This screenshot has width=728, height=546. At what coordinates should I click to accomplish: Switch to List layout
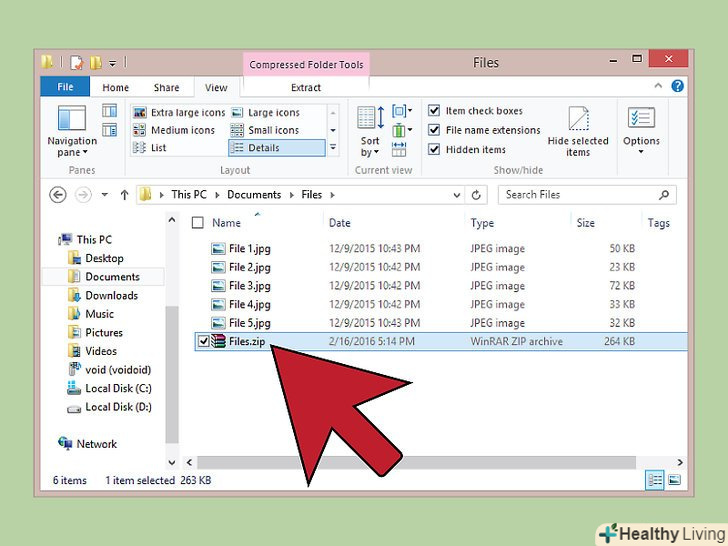click(150, 148)
